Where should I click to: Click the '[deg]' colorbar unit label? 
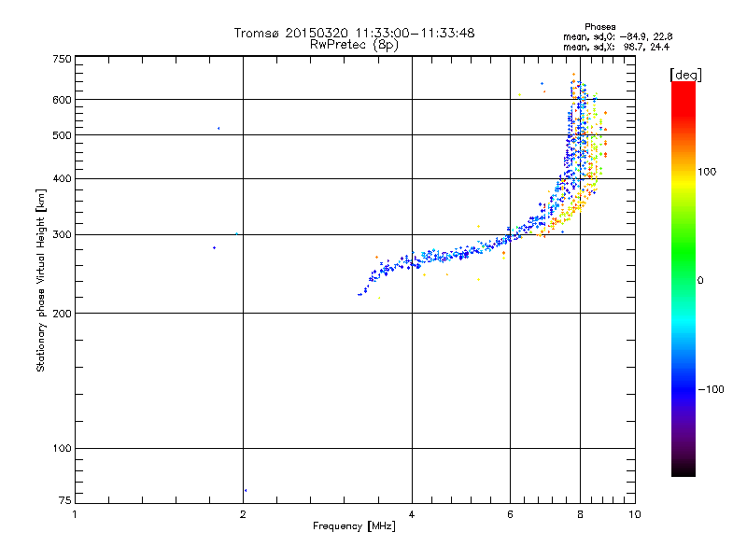[685, 75]
